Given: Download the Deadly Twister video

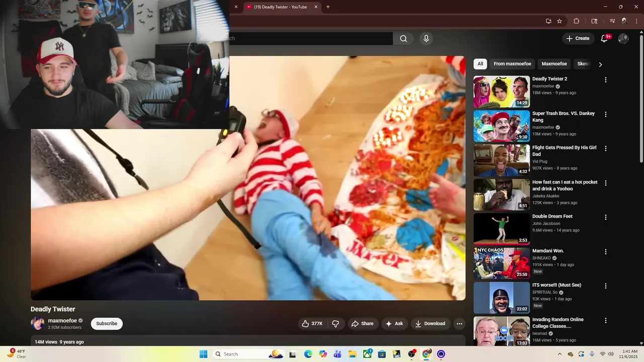Looking at the screenshot, I should [x=430, y=324].
